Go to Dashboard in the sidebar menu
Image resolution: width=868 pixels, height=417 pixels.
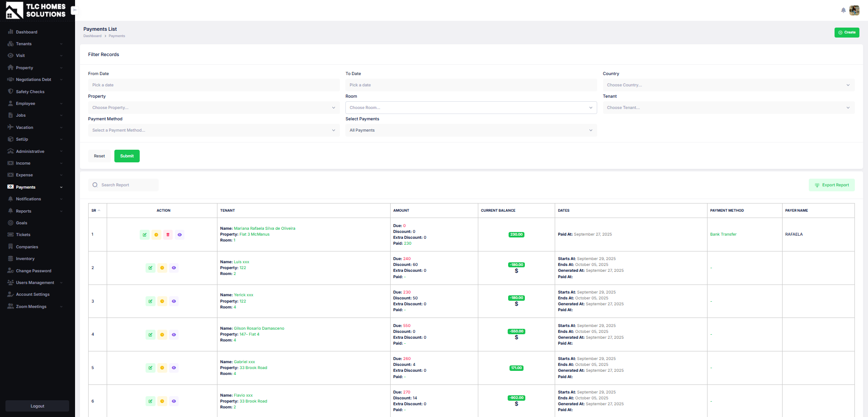coord(27,32)
